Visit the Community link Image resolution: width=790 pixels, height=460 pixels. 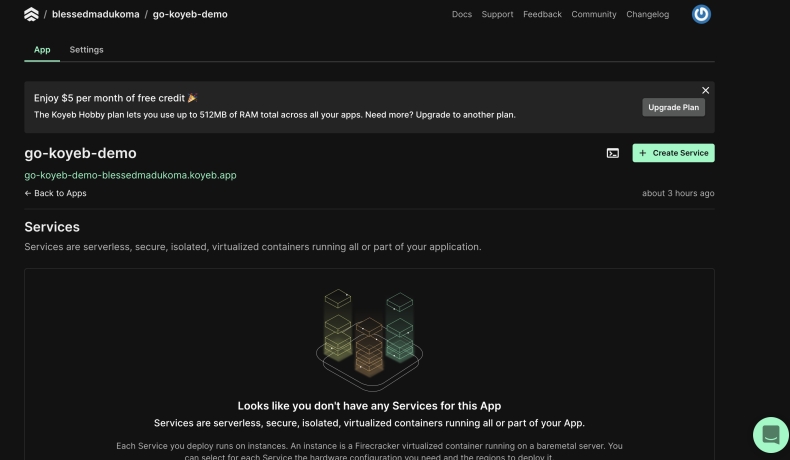click(594, 15)
